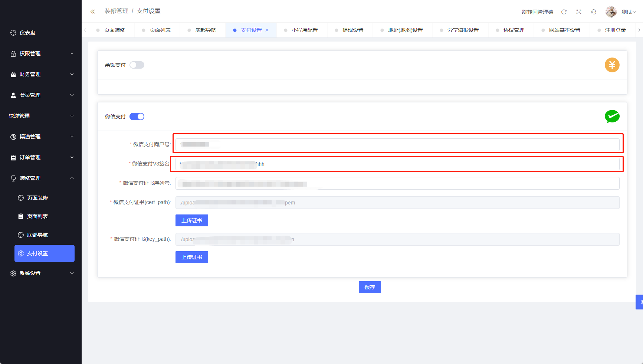Click the green WeChat Pay logo
The image size is (643, 364).
click(x=612, y=117)
